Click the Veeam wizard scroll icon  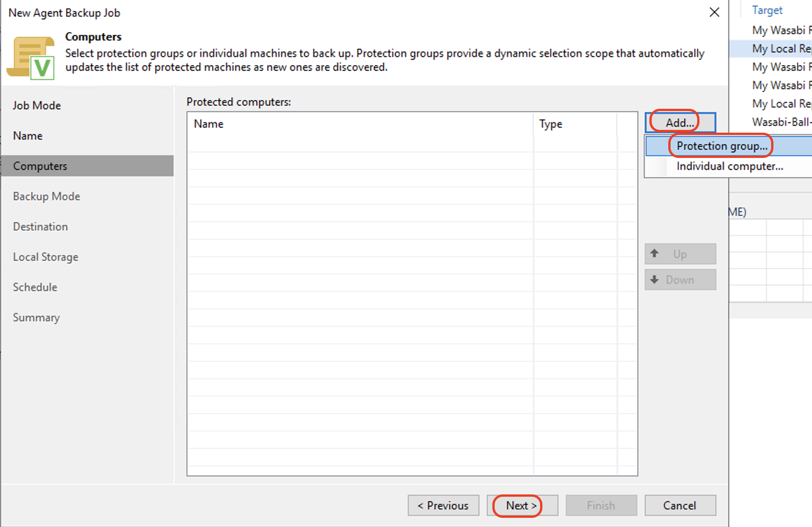tap(31, 58)
